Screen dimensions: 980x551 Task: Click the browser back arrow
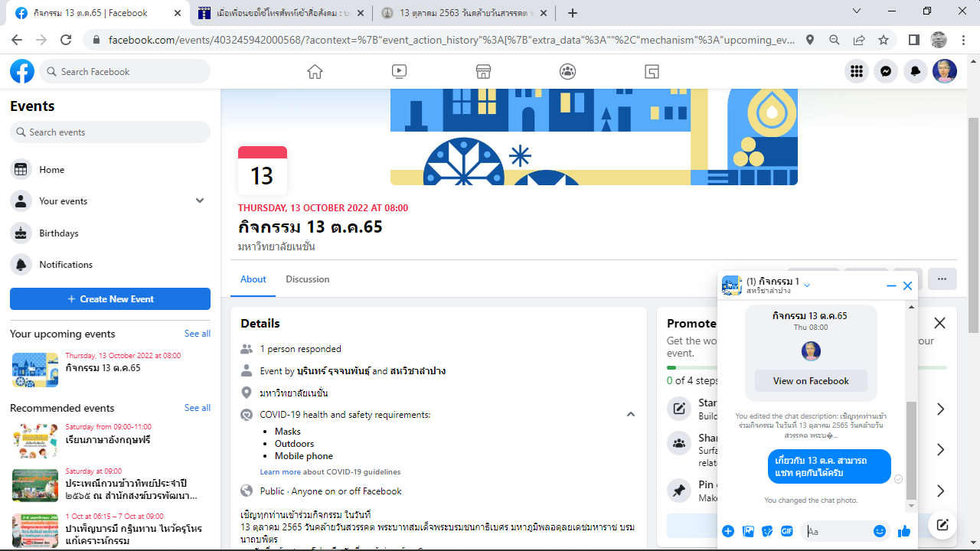(x=17, y=40)
